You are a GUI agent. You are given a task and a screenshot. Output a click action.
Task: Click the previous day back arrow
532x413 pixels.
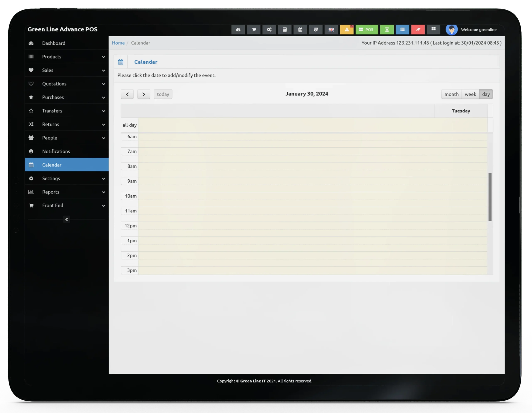tap(127, 94)
